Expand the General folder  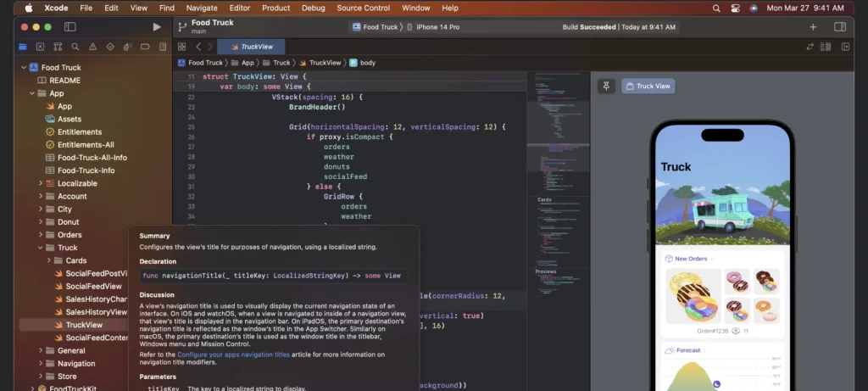coord(41,350)
